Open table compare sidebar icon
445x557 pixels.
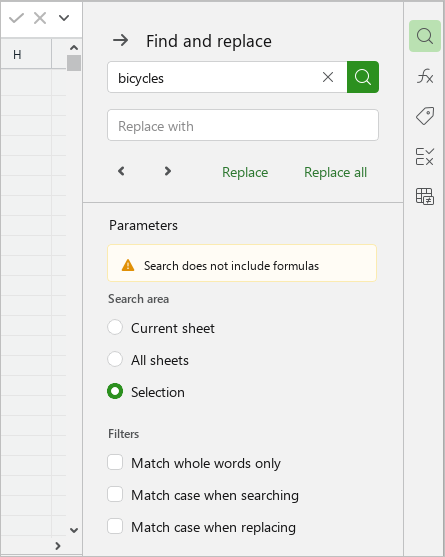pyautogui.click(x=425, y=196)
